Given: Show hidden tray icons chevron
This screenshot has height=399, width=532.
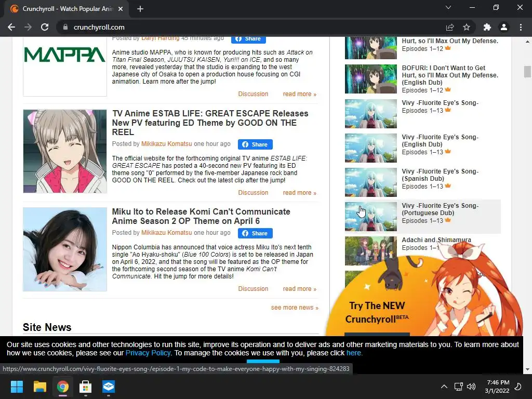Looking at the screenshot, I should pos(444,387).
